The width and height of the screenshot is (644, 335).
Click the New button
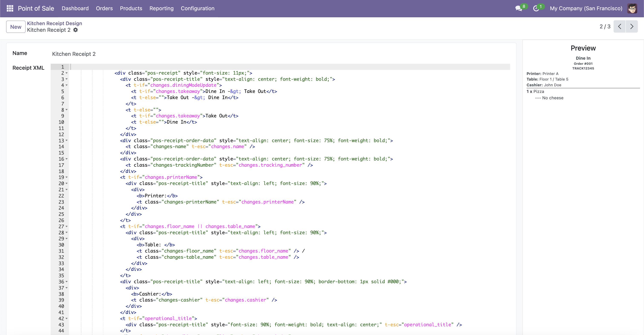click(x=16, y=27)
